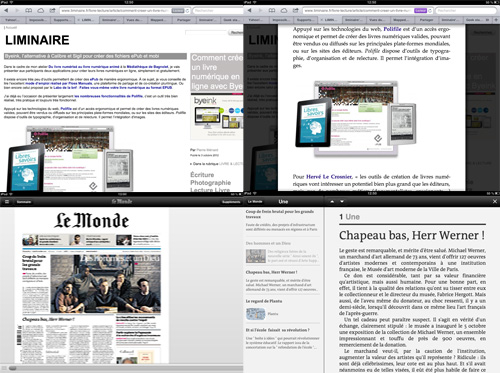
Task: Expand the Suppléments menu in Le Monde
Action: (x=231, y=202)
